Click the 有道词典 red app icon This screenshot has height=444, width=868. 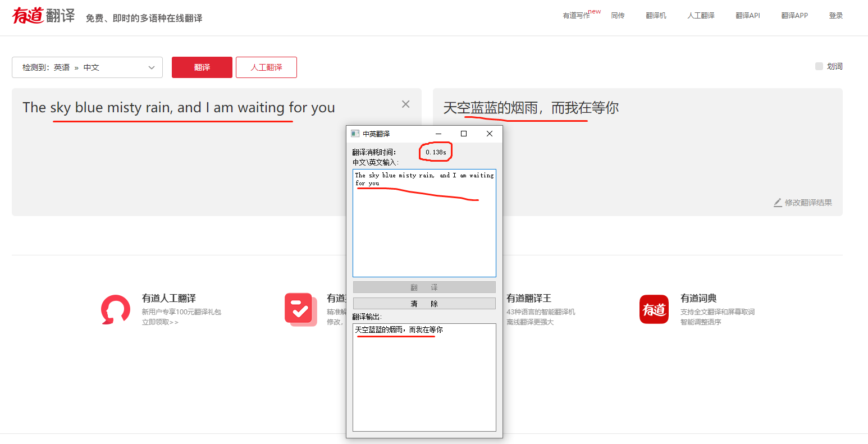[x=654, y=309]
